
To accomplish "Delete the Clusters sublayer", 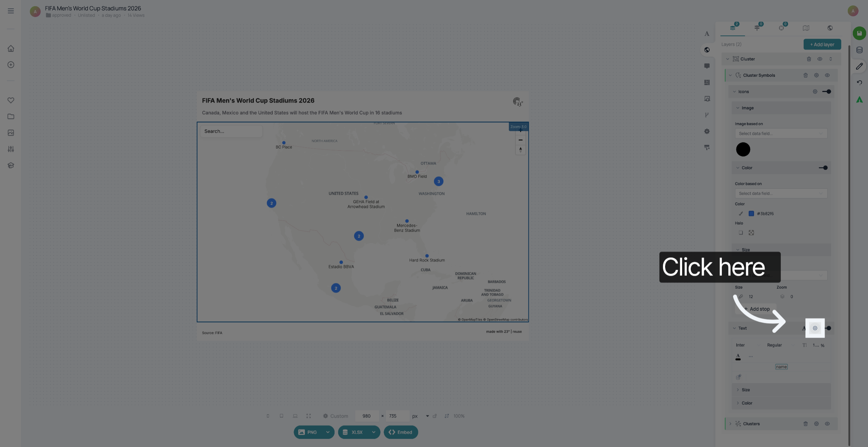I will click(805, 424).
